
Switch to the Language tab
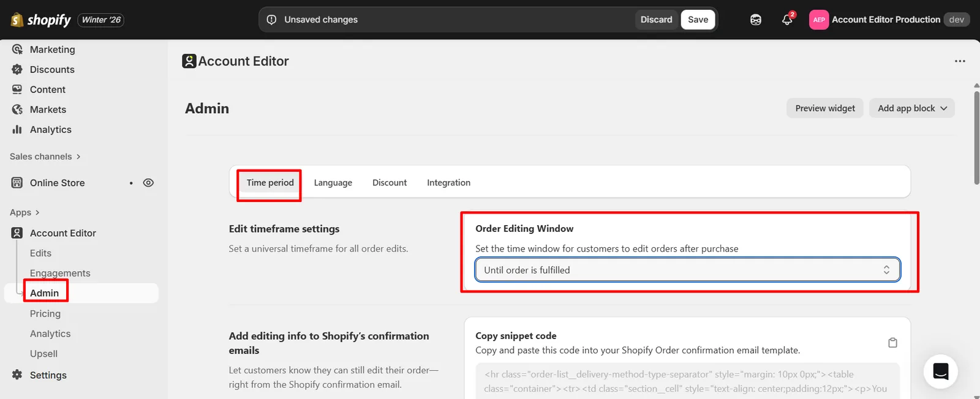[x=333, y=182]
